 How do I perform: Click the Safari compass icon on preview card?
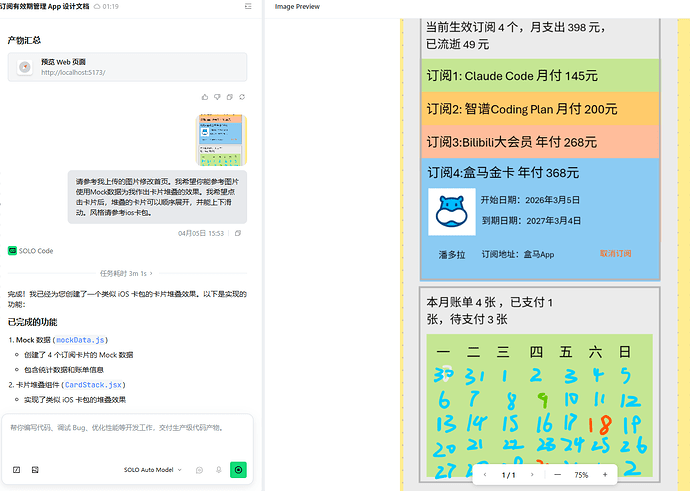[x=25, y=67]
